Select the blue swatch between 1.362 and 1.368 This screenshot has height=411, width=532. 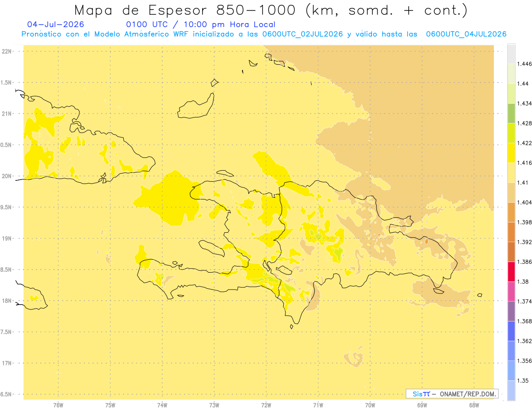511,331
